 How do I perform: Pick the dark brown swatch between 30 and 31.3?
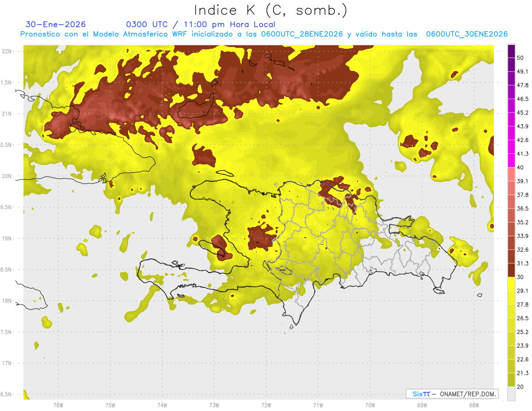[x=511, y=270]
